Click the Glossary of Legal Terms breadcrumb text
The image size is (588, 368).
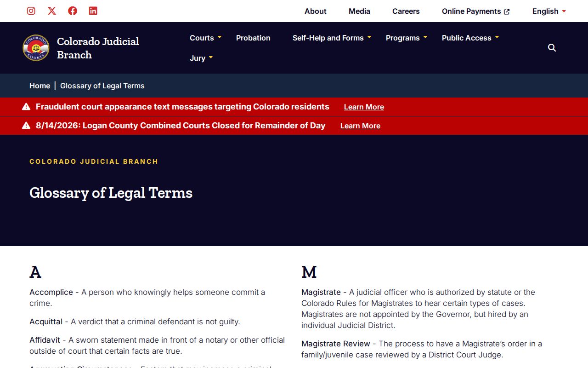click(x=102, y=86)
